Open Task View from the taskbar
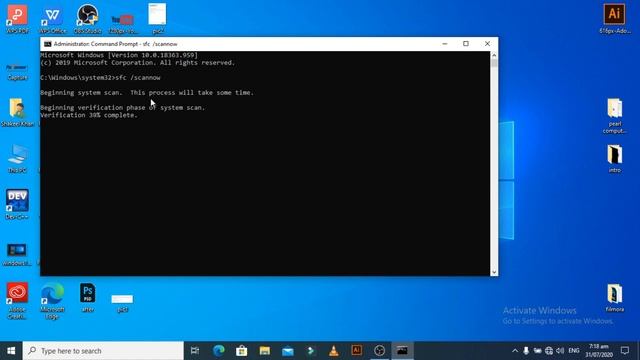This screenshot has height=360, width=640. (x=195, y=351)
